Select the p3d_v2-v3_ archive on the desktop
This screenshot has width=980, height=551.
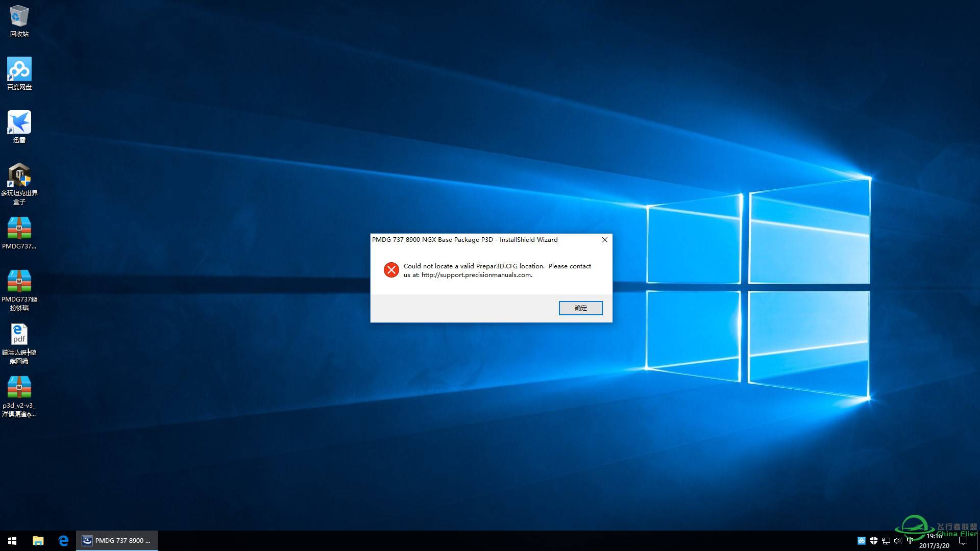[x=19, y=397]
